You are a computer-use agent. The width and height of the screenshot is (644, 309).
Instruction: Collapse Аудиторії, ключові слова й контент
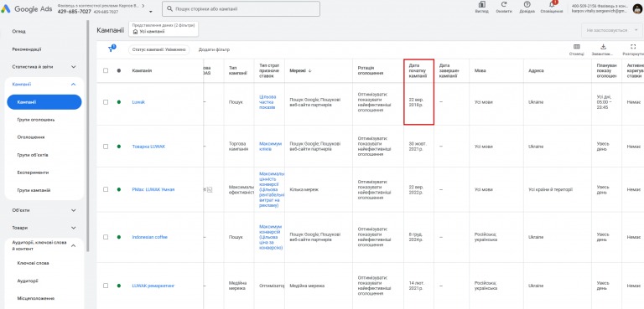[x=74, y=246]
